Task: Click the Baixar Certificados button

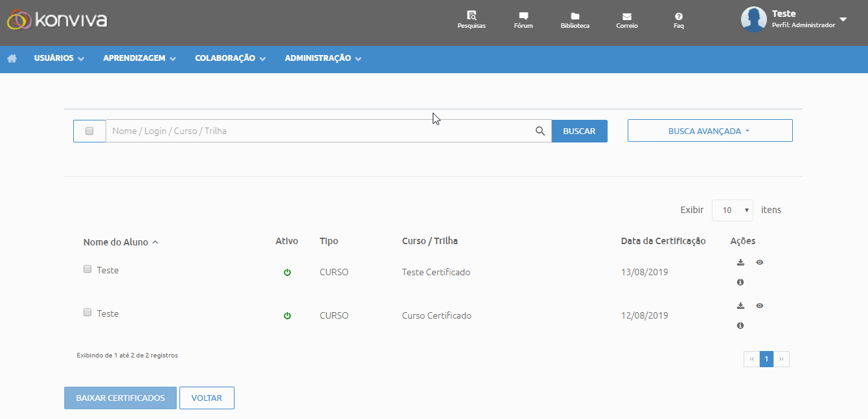Action: click(120, 398)
